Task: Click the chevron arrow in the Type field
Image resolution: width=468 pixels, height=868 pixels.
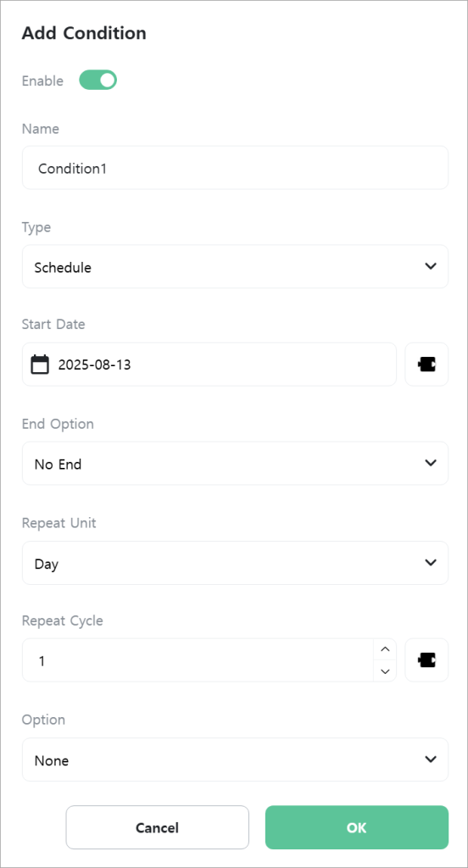Action: (x=431, y=266)
